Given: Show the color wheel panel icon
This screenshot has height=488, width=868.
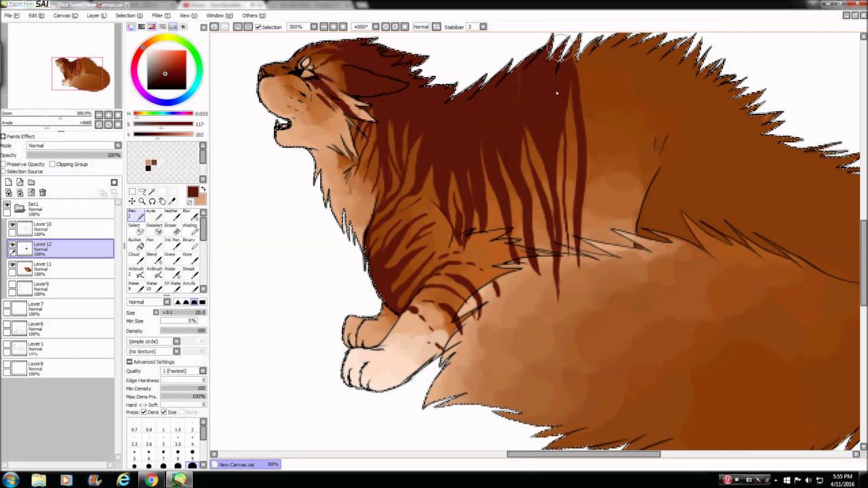Looking at the screenshot, I should coord(131,26).
